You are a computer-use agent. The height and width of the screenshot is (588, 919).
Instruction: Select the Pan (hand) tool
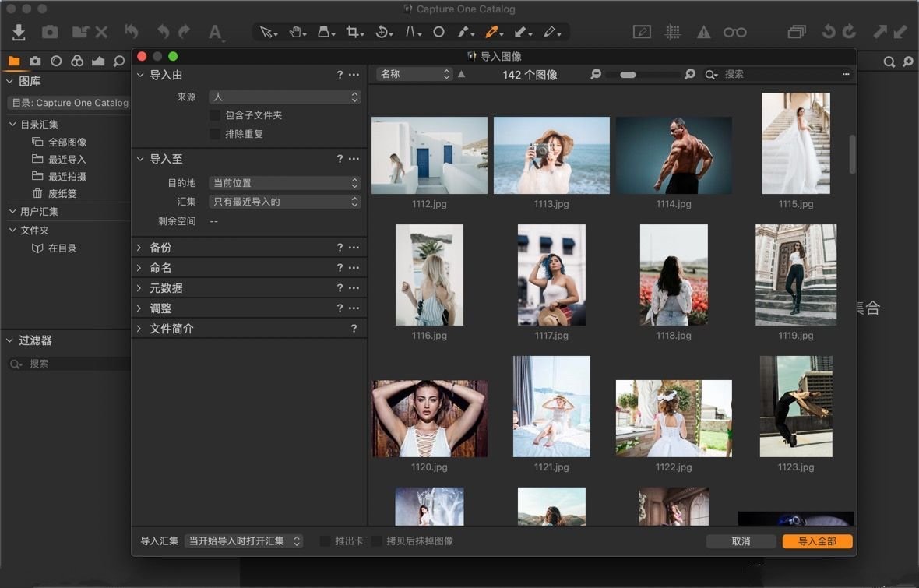coord(297,32)
